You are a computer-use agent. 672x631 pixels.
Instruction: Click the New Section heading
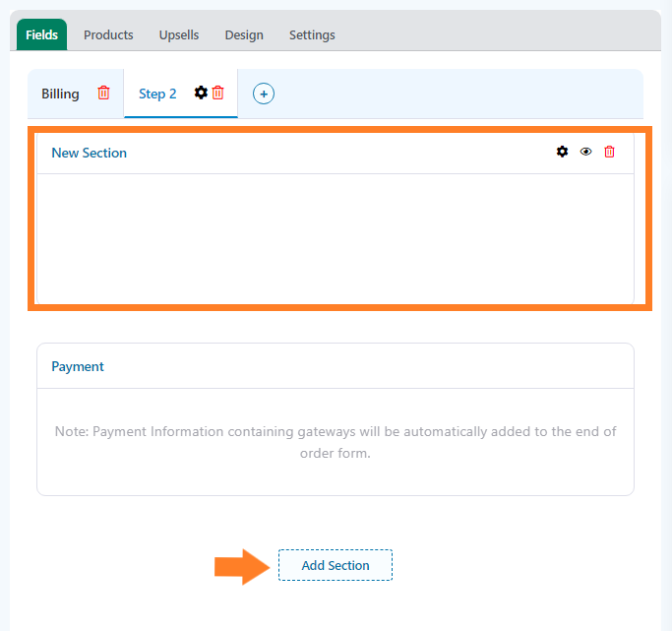[90, 153]
